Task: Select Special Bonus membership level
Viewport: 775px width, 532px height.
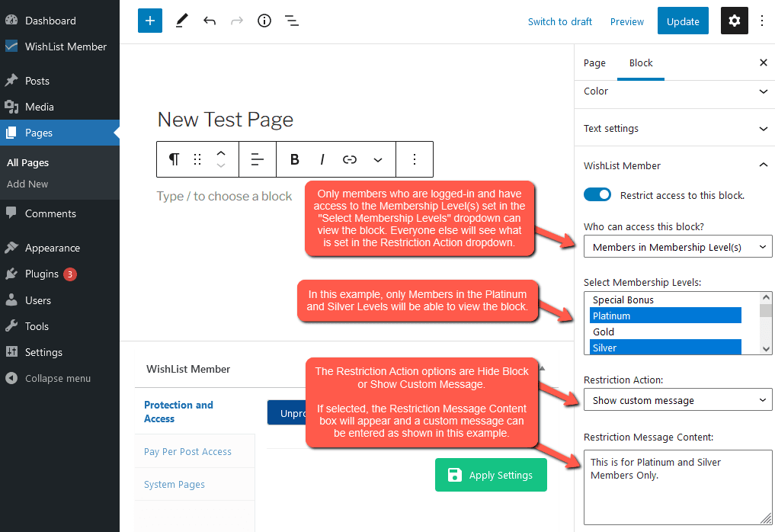Action: (x=665, y=300)
